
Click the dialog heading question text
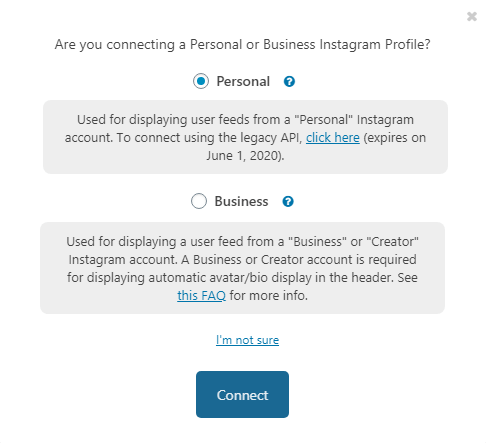point(243,44)
